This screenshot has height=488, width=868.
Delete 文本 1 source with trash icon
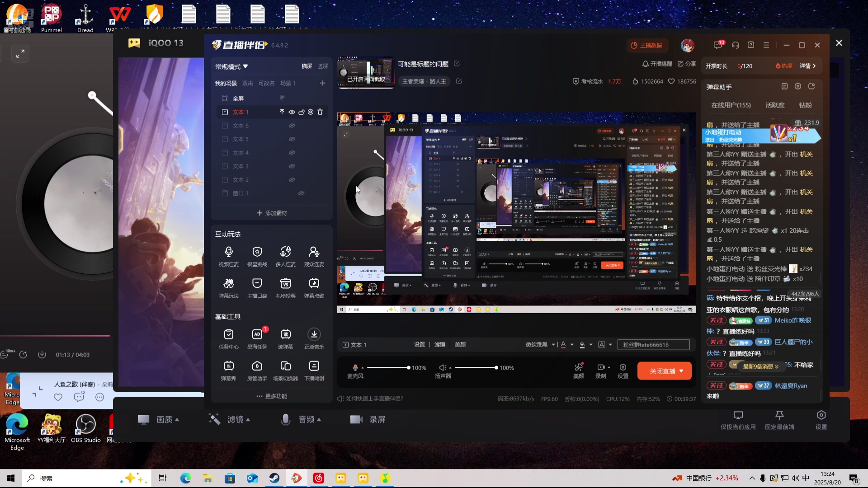point(320,112)
